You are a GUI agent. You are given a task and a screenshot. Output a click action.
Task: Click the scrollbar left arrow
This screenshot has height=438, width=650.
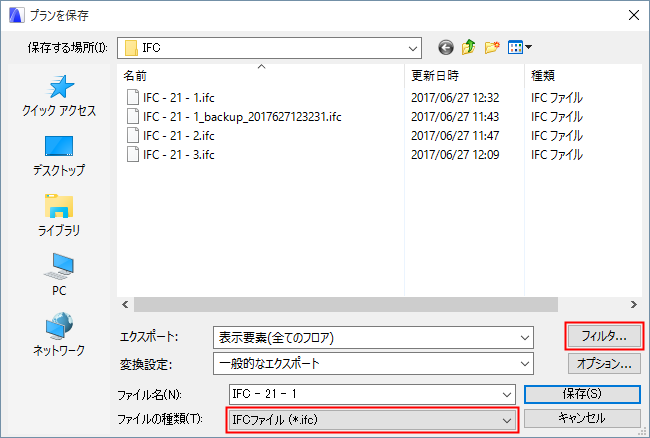(x=125, y=305)
